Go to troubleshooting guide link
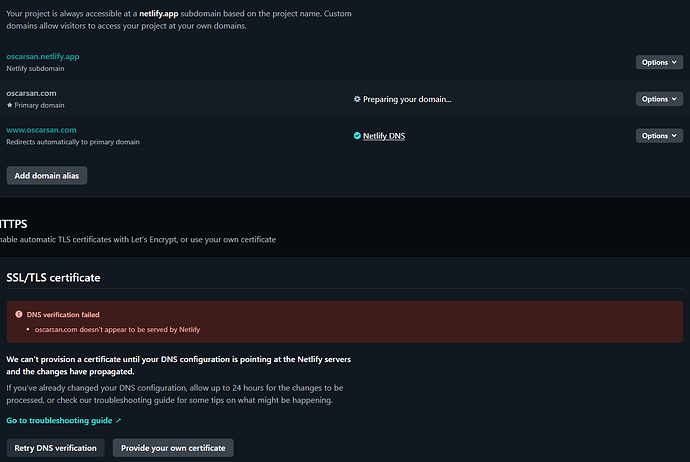Image resolution: width=690 pixels, height=462 pixels. click(59, 421)
